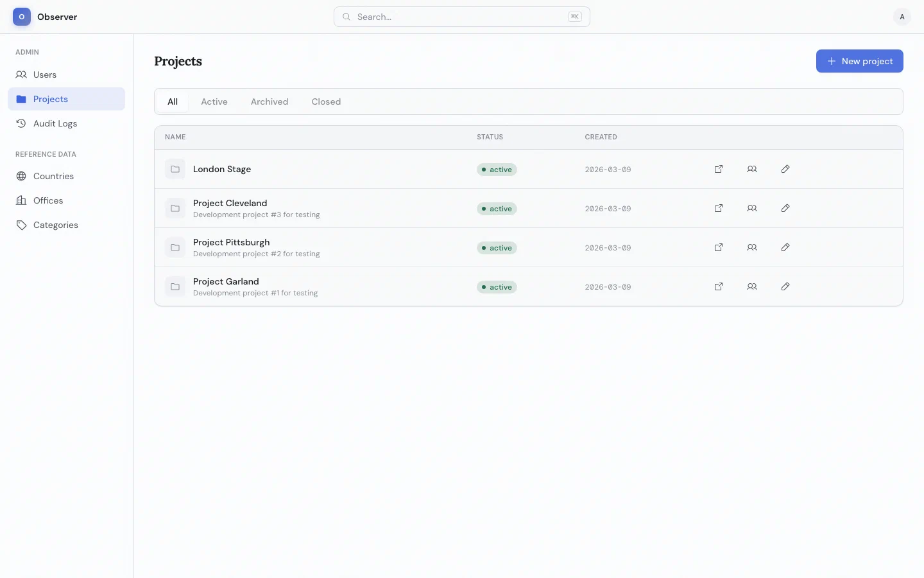Open members icon for London Stage
Viewport: 924px width, 578px height.
(752, 169)
